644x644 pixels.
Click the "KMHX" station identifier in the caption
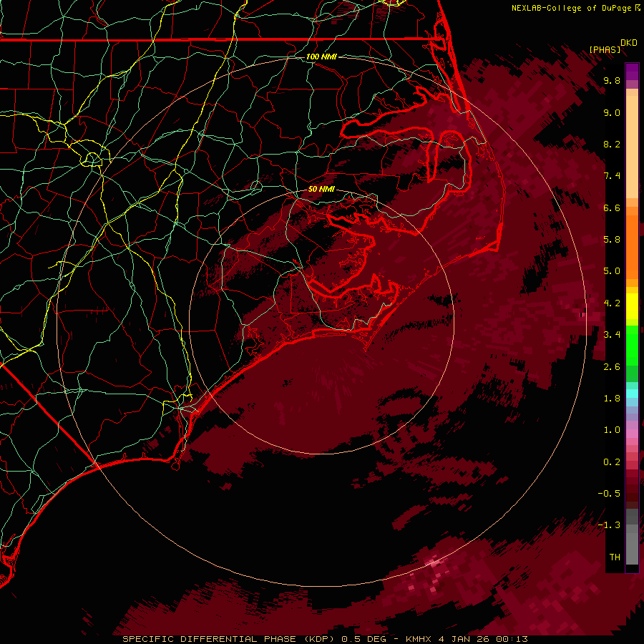419,639
